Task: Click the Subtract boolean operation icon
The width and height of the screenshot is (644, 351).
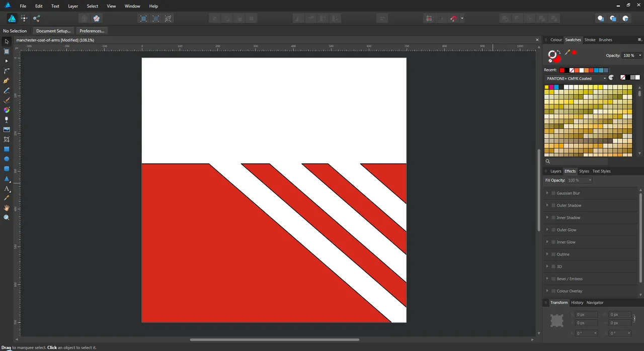Action: 517,19
